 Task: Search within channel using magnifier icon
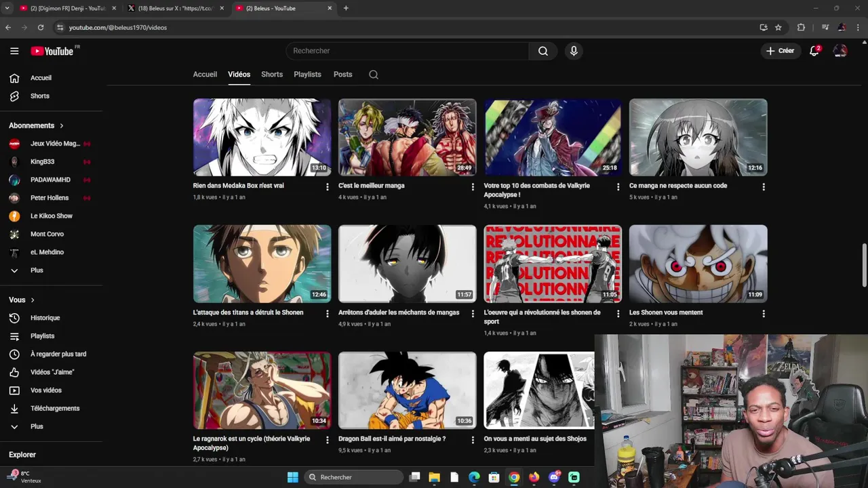[374, 75]
